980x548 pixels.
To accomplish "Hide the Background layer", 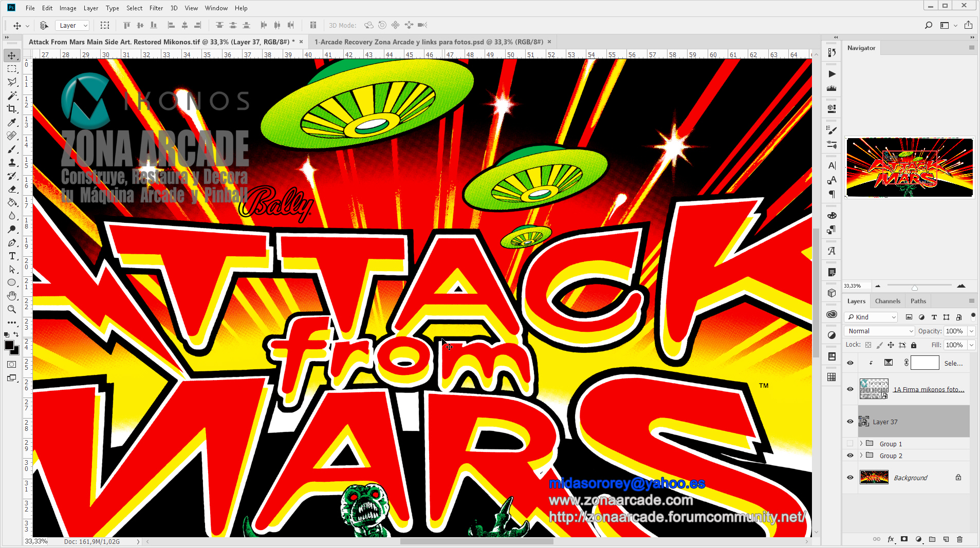I will (849, 477).
